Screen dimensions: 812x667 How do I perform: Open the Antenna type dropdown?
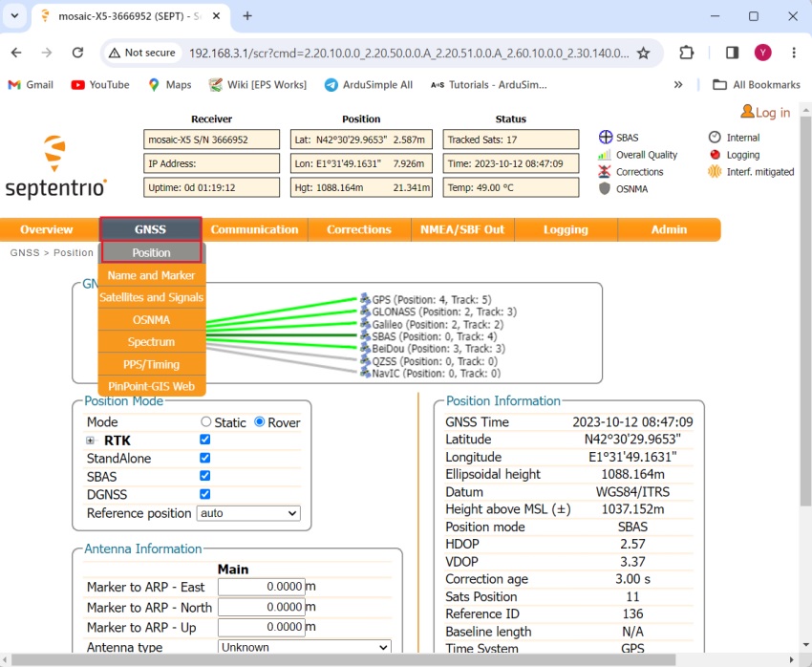point(305,647)
